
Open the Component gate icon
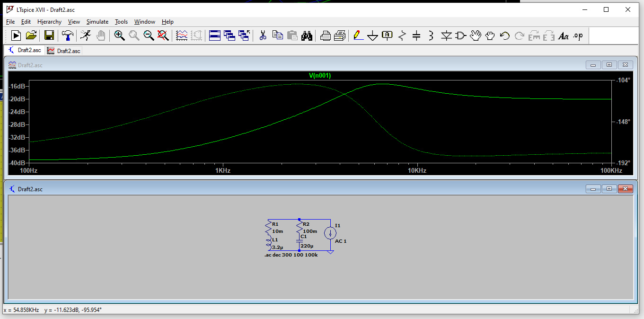coord(461,35)
